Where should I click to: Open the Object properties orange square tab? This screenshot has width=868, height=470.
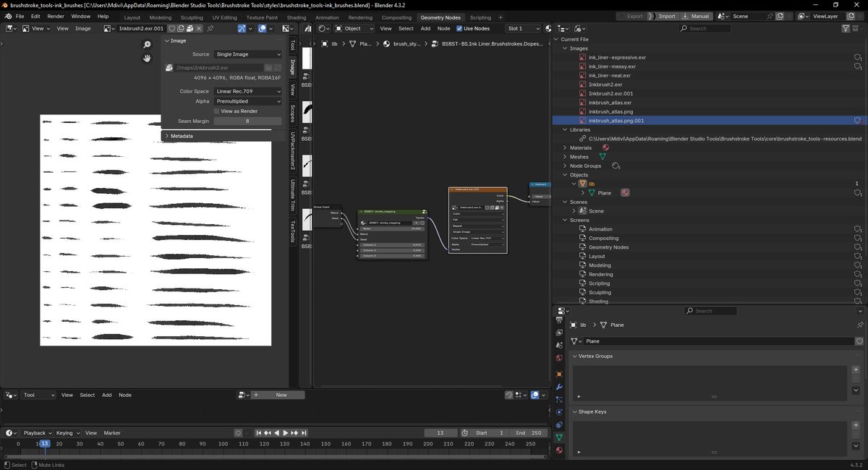point(559,374)
